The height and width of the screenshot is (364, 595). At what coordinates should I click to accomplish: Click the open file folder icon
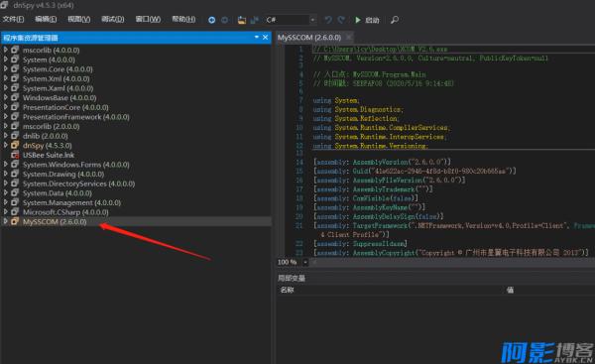tap(242, 20)
